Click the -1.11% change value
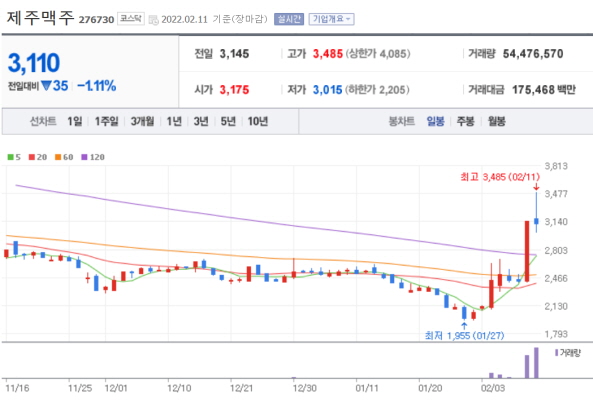This screenshot has width=593, height=412. pos(97,86)
